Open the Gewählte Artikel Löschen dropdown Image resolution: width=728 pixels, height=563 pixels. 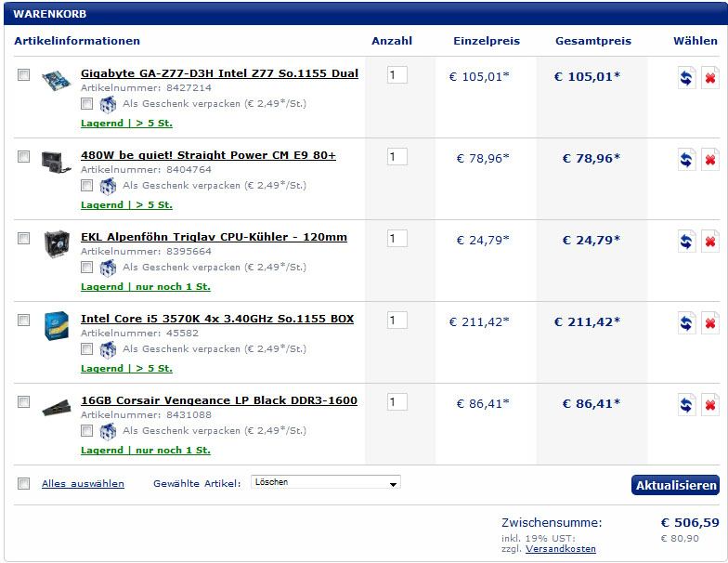tap(325, 482)
